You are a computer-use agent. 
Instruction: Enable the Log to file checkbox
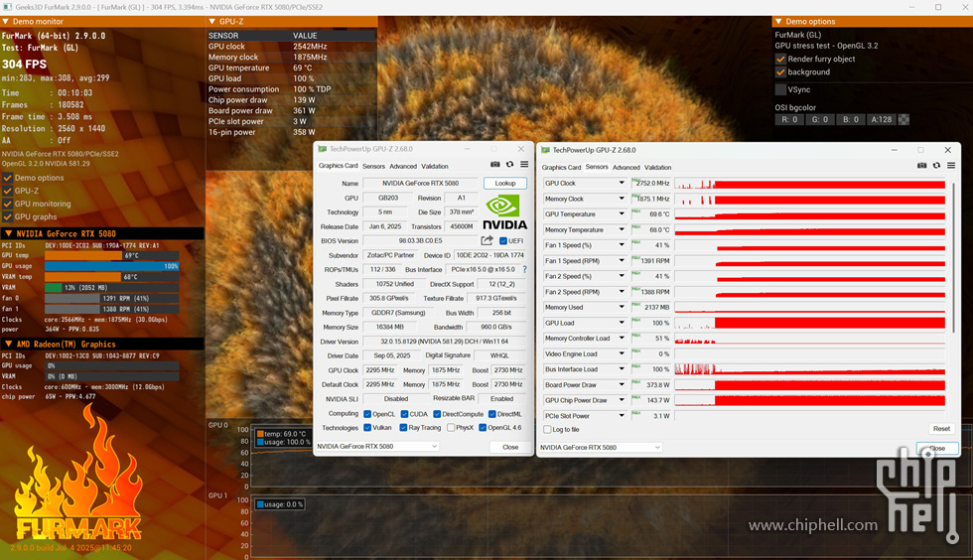547,430
